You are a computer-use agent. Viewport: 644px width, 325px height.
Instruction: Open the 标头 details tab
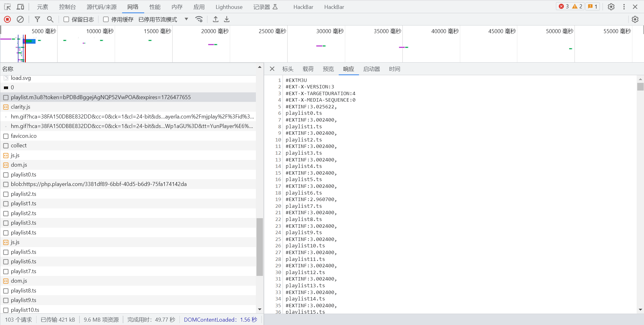(x=288, y=69)
